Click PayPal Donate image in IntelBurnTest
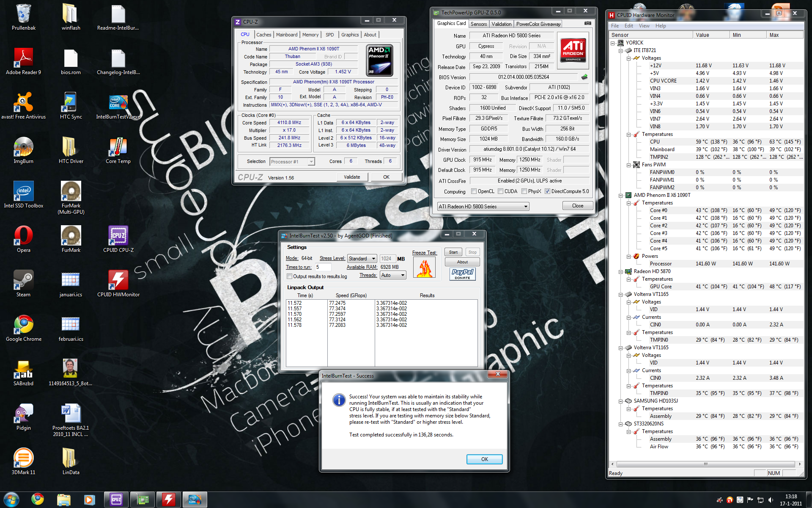 (462, 274)
